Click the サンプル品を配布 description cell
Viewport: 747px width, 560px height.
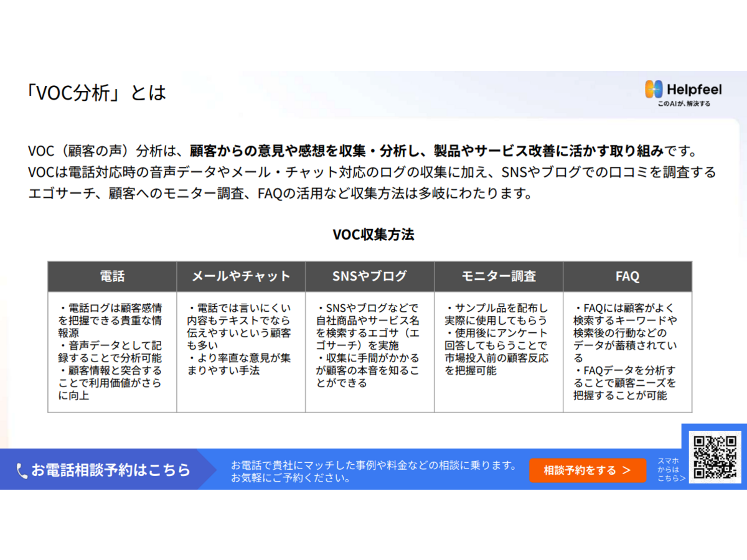pos(498,339)
